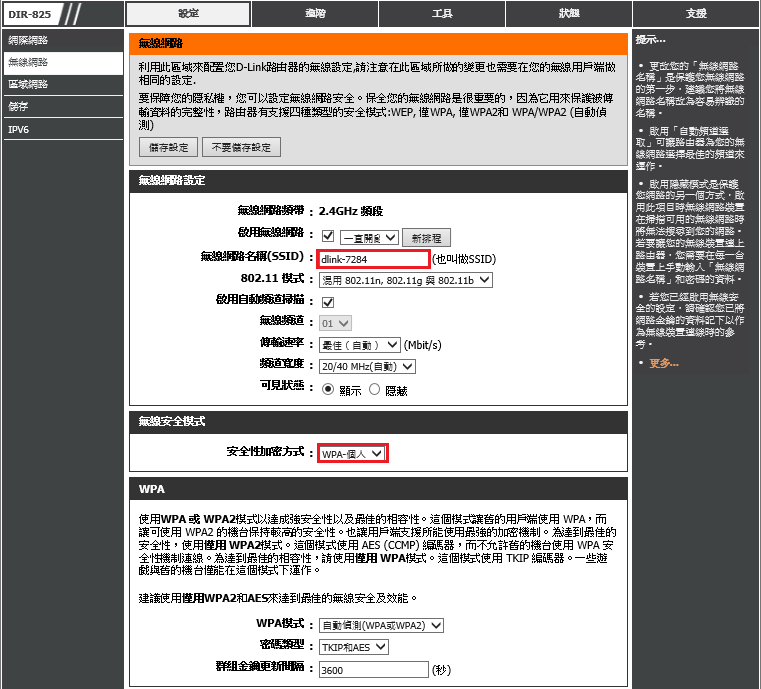The width and height of the screenshot is (761, 689).
Task: Open the 狀態 (Status) tab
Action: pyautogui.click(x=569, y=13)
